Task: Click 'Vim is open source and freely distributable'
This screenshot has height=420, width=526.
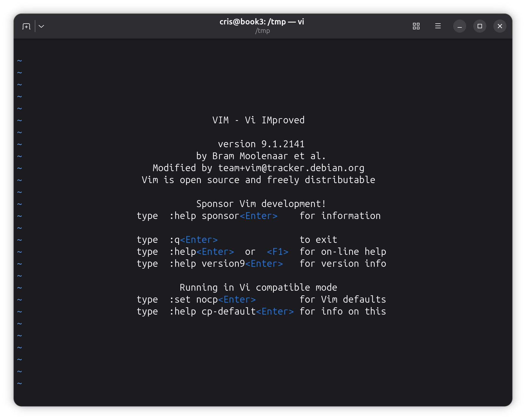Action: coord(258,180)
